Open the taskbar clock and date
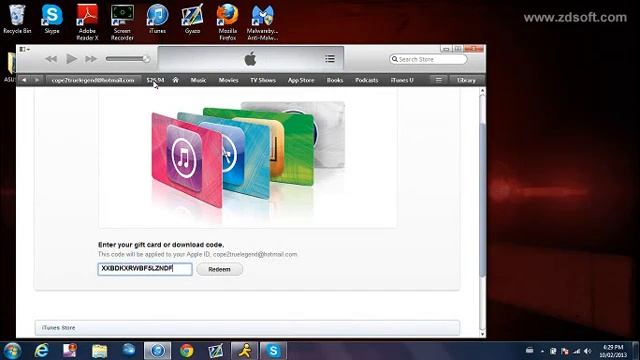The width and height of the screenshot is (640, 360). [613, 351]
